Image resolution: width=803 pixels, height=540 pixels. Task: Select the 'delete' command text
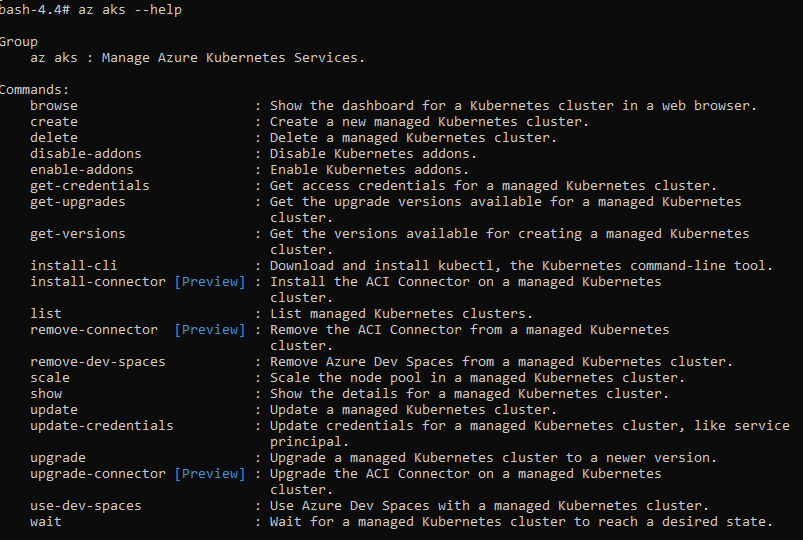coord(54,137)
